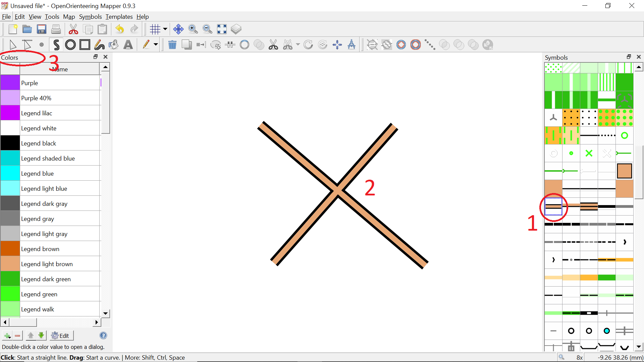Expand the paint on template dropdown arrow
The height and width of the screenshot is (362, 644).
coord(156,45)
